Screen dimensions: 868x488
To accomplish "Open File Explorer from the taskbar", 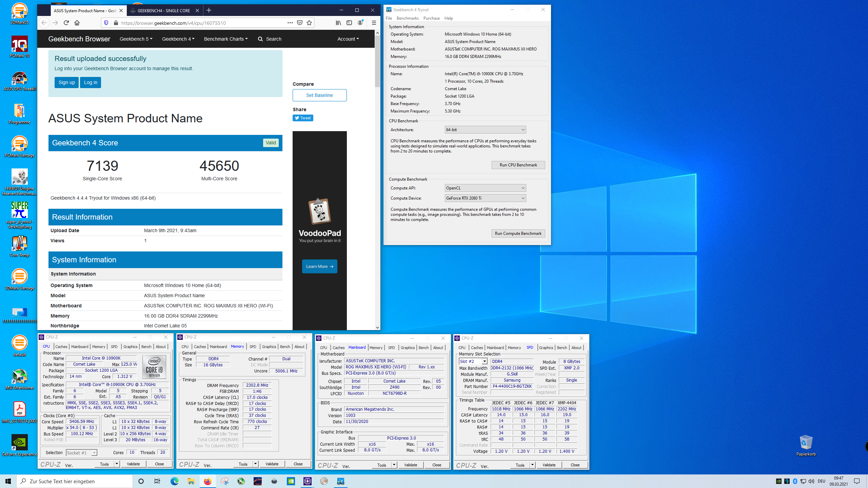I will (x=191, y=481).
